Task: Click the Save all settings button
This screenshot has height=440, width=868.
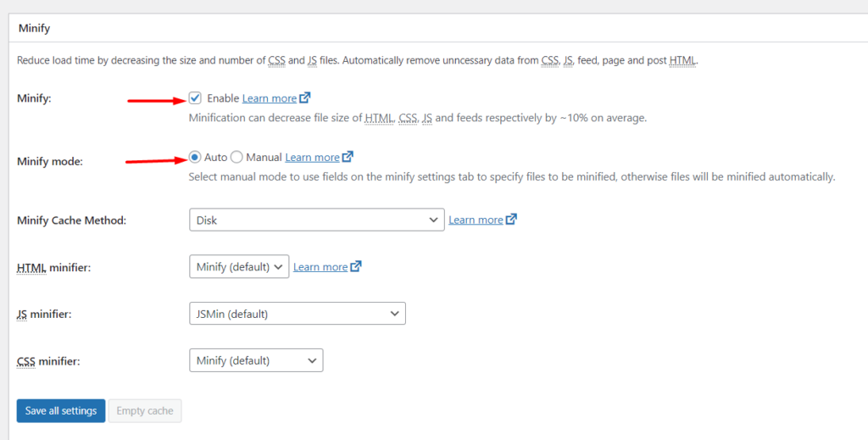Action: pyautogui.click(x=61, y=410)
